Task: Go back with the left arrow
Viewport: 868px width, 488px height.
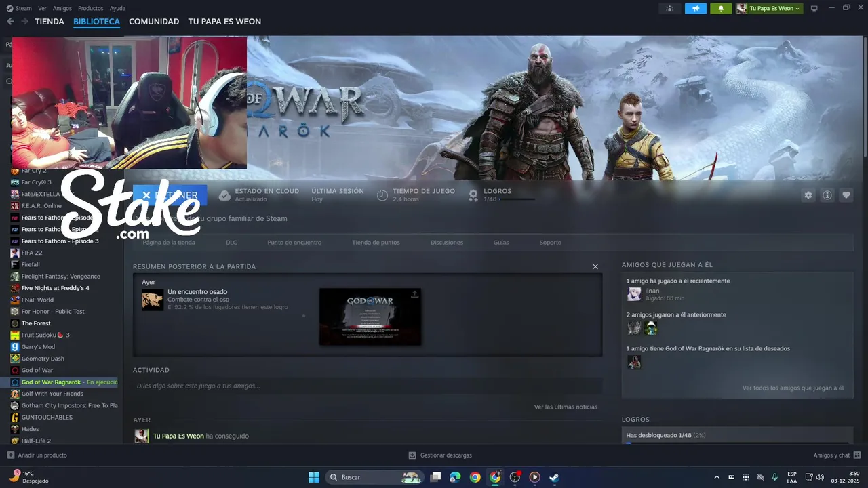Action: pos(10,22)
